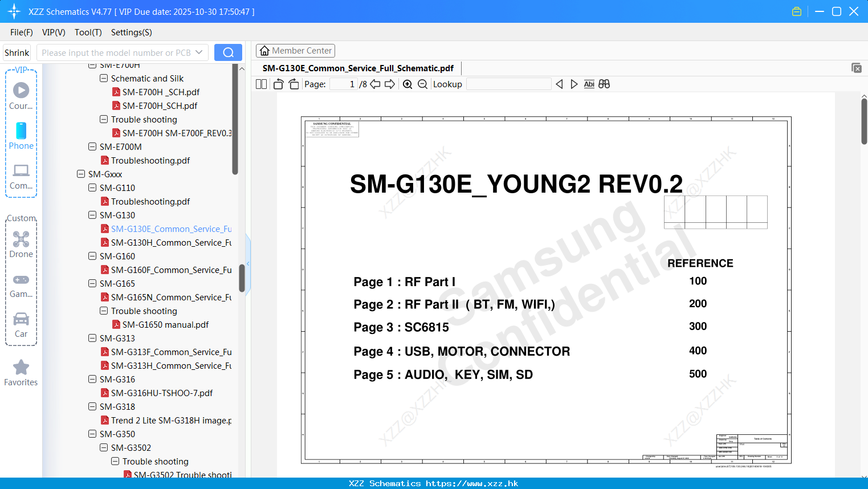
Task: Collapse Trouble shooting under SM-G165
Action: click(x=104, y=311)
